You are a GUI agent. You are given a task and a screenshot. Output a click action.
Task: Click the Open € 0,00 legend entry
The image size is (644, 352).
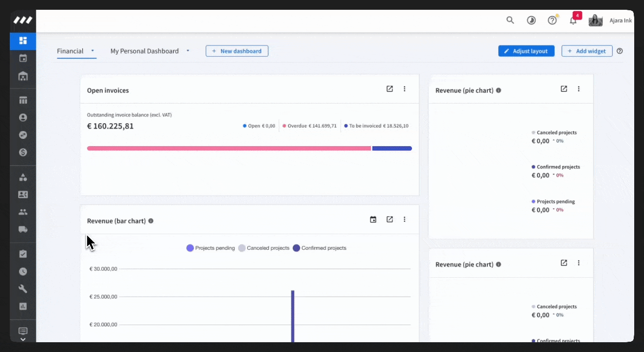click(259, 126)
